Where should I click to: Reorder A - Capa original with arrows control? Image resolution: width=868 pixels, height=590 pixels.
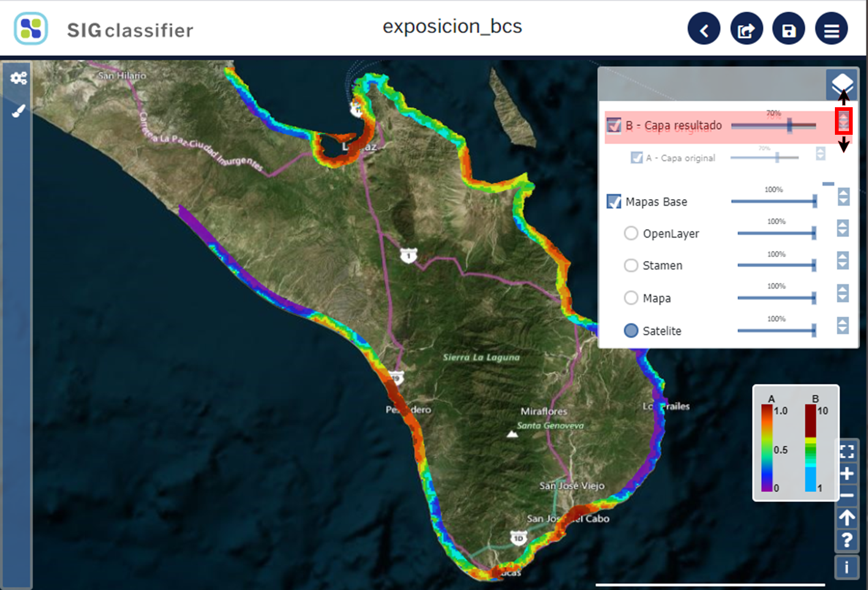(820, 153)
